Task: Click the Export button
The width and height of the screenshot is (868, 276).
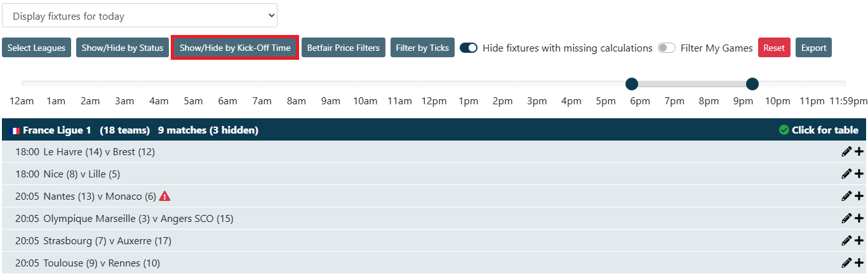Action: pyautogui.click(x=813, y=48)
